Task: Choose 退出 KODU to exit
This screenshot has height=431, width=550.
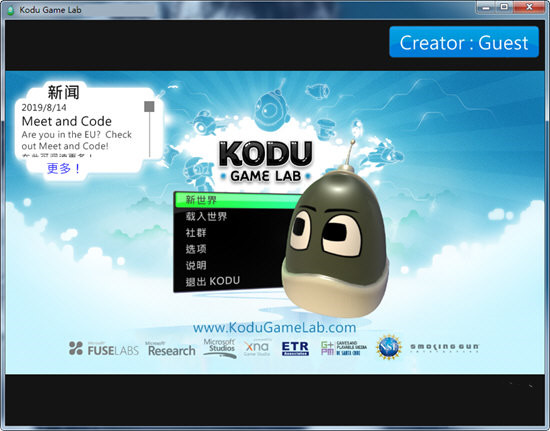Action: 213,281
